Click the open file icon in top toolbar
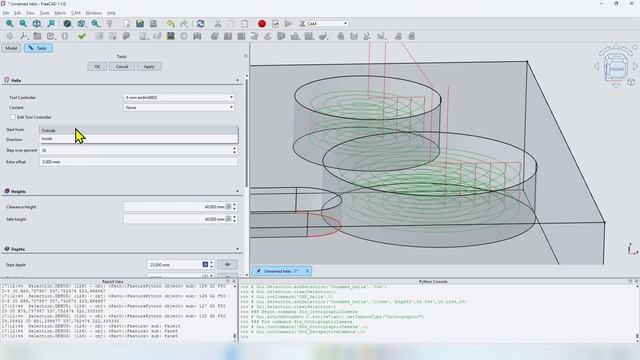This screenshot has height=360, width=640. point(140,24)
